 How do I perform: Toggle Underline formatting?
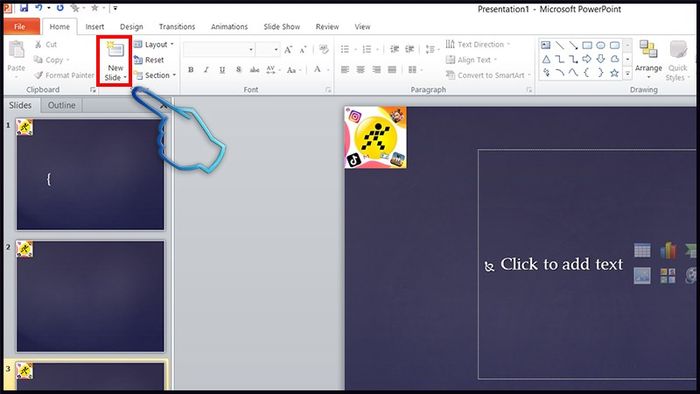[x=222, y=70]
